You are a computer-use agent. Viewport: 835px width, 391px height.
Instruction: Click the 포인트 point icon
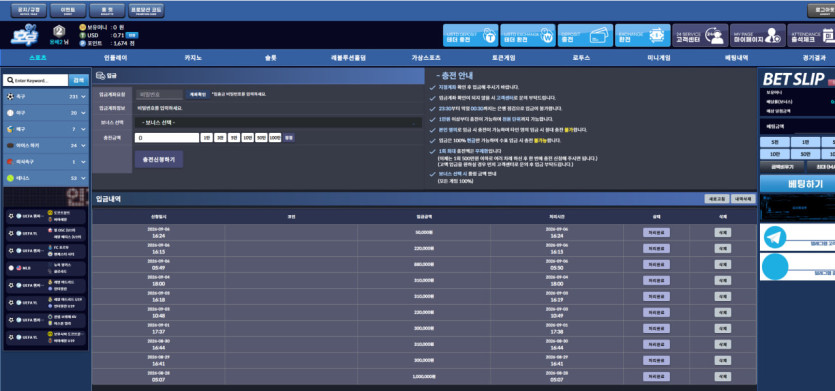click(83, 43)
